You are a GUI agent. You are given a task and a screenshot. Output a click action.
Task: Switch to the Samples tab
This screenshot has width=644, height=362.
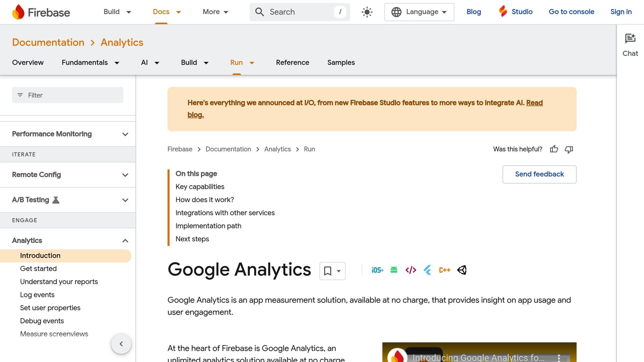coord(341,63)
